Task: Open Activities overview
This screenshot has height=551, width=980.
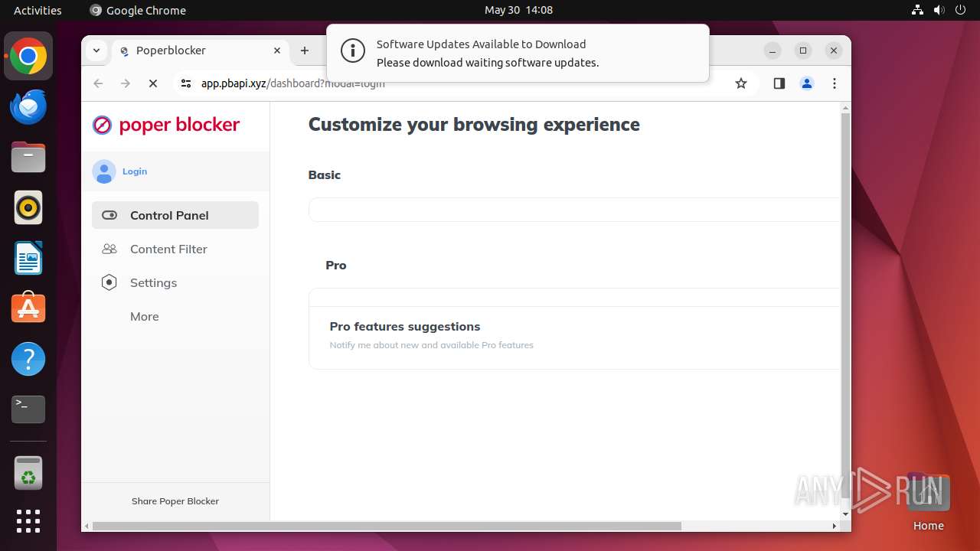Action: click(38, 10)
